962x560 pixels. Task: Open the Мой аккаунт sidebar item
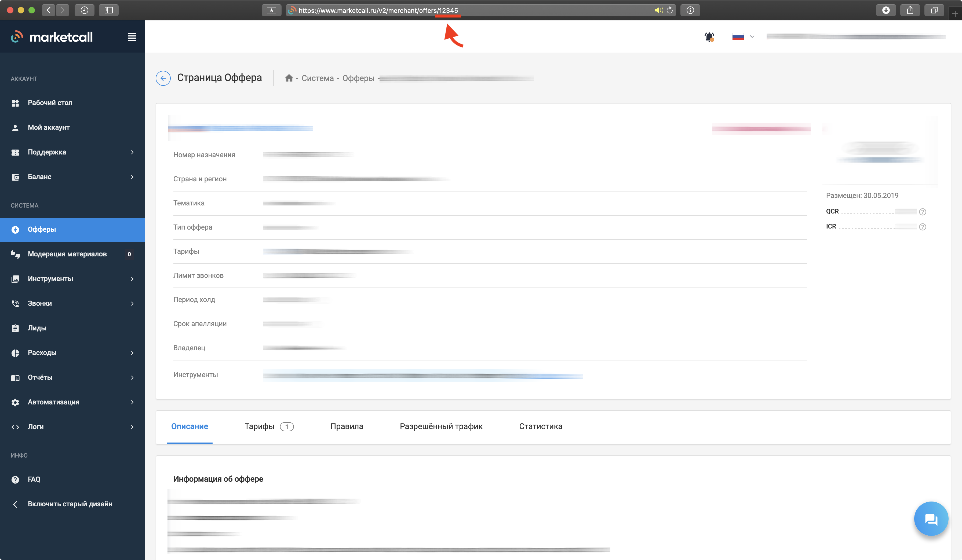pyautogui.click(x=72, y=127)
